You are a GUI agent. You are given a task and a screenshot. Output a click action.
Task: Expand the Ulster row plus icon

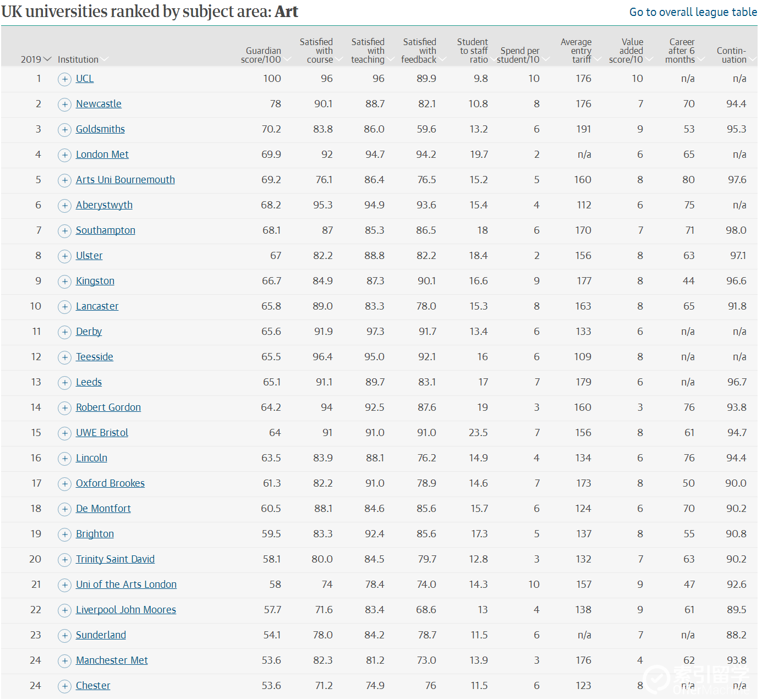65,256
